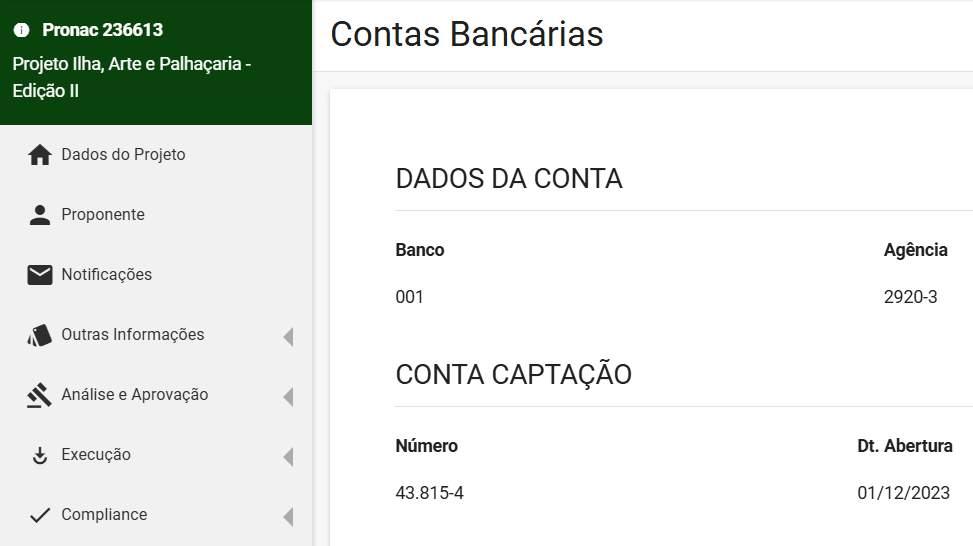Open the Proponente menu label

click(x=103, y=215)
